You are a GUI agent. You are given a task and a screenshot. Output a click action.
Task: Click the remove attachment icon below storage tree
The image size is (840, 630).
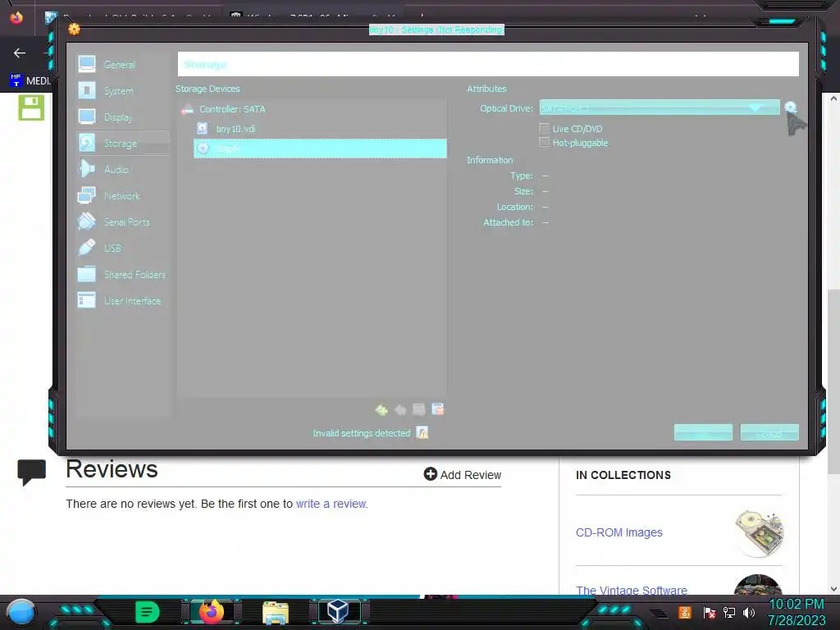pos(438,409)
